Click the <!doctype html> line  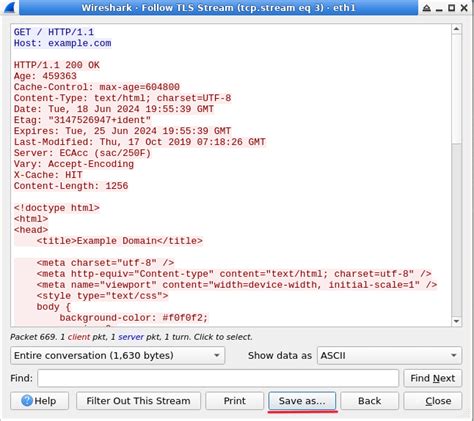click(x=57, y=208)
